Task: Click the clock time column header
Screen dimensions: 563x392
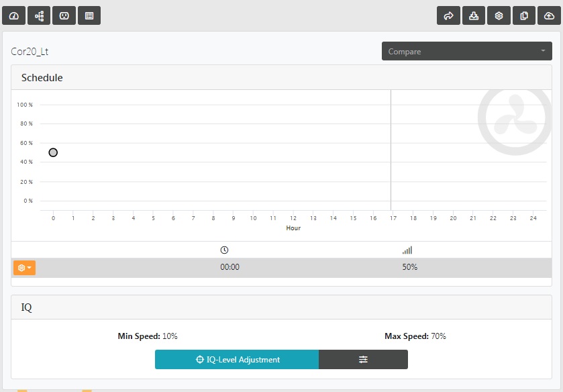Action: pyautogui.click(x=224, y=250)
